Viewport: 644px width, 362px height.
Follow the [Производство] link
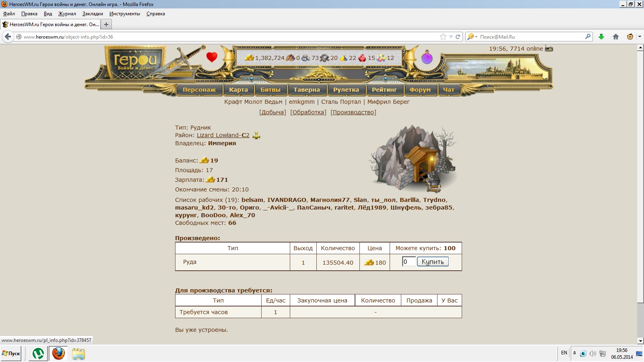coord(353,112)
